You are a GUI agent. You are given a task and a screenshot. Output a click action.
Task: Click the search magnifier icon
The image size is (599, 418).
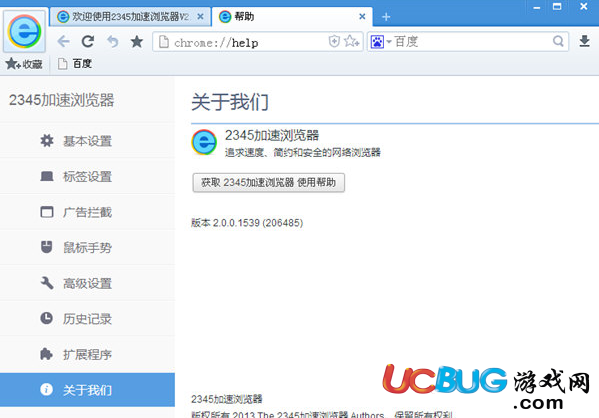(x=558, y=41)
